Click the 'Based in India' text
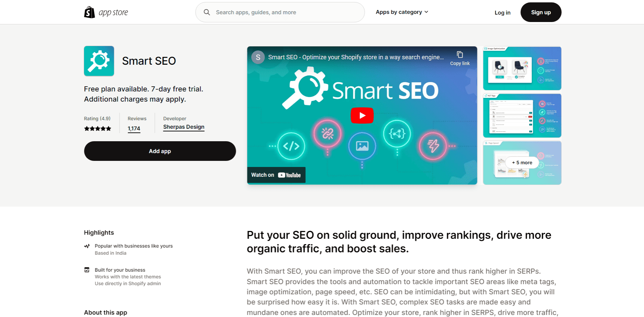The height and width of the screenshot is (317, 644). [x=110, y=253]
